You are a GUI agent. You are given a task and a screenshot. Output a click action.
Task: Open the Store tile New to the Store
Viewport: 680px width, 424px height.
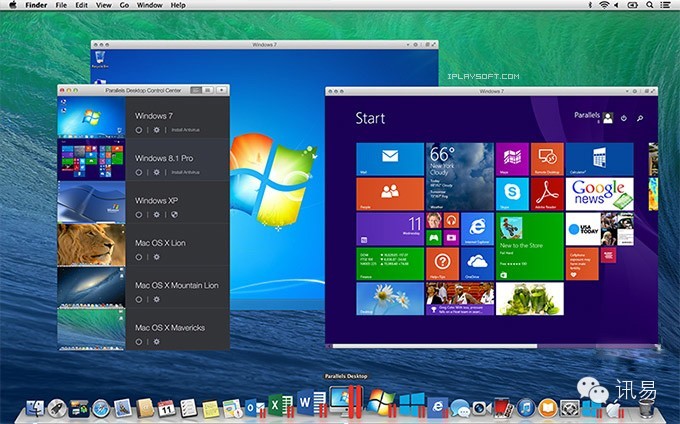point(530,246)
